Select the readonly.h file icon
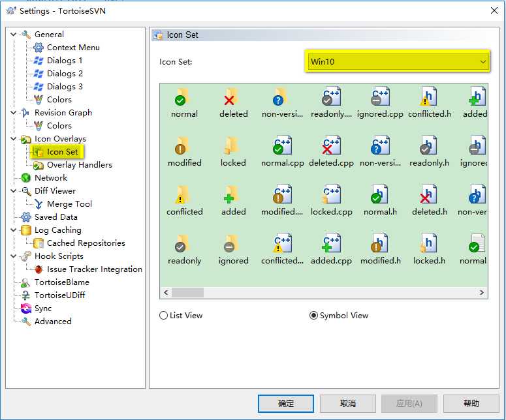This screenshot has height=420, width=506. pyautogui.click(x=429, y=145)
